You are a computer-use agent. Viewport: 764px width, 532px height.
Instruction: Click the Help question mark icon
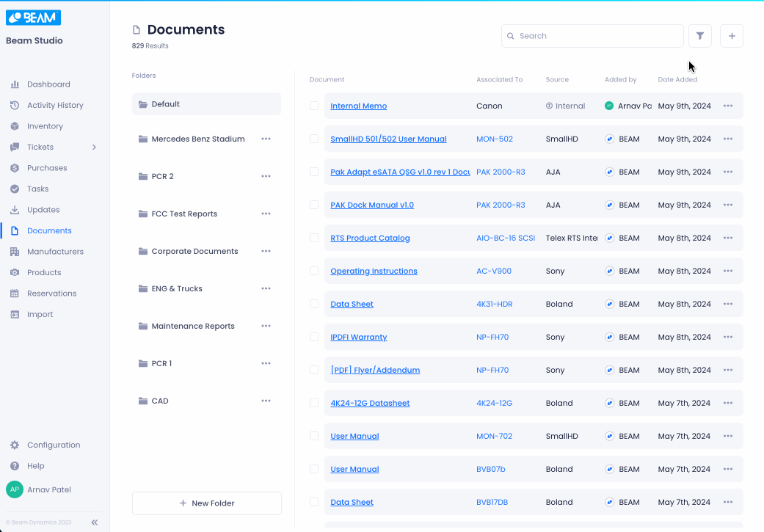click(15, 466)
